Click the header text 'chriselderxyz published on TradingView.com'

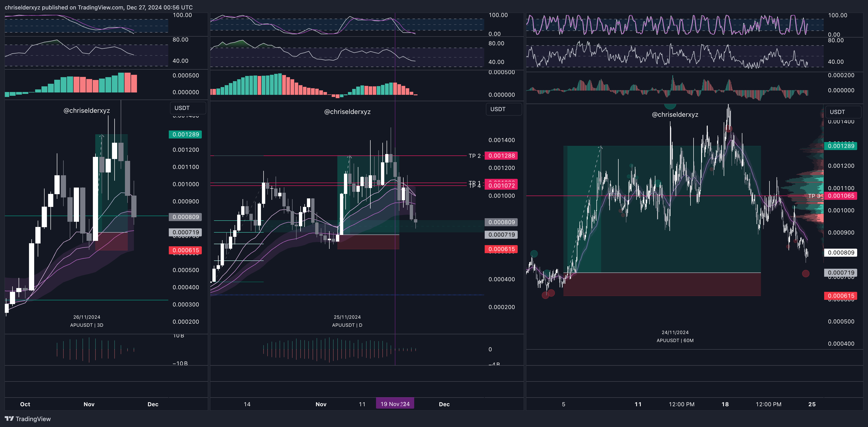[64, 7]
